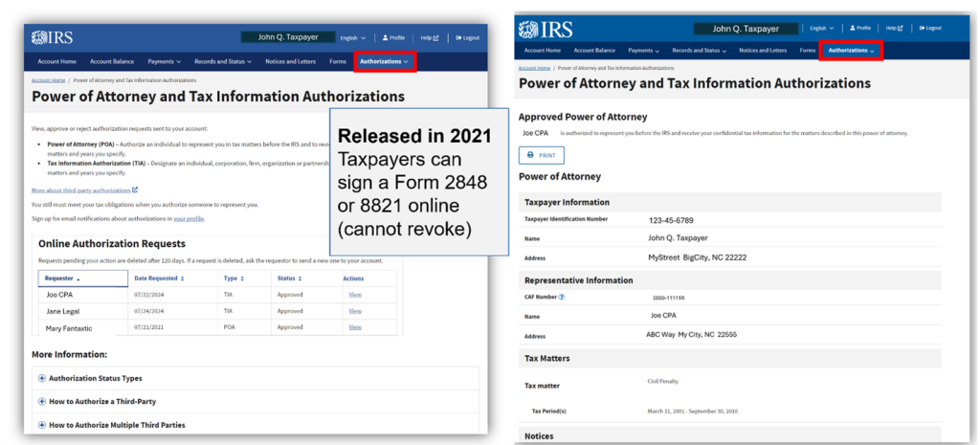Open Authorizations menu in left window
Screen dimensions: 980x445
click(x=385, y=61)
